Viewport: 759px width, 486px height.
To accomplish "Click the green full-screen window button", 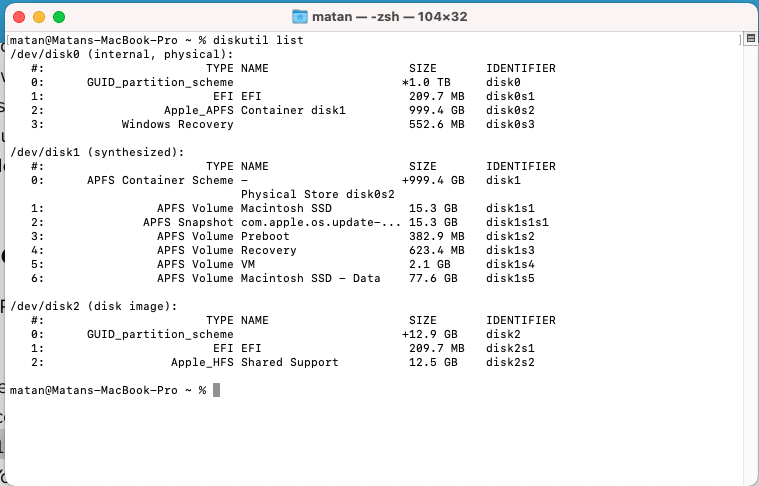I will point(59,17).
